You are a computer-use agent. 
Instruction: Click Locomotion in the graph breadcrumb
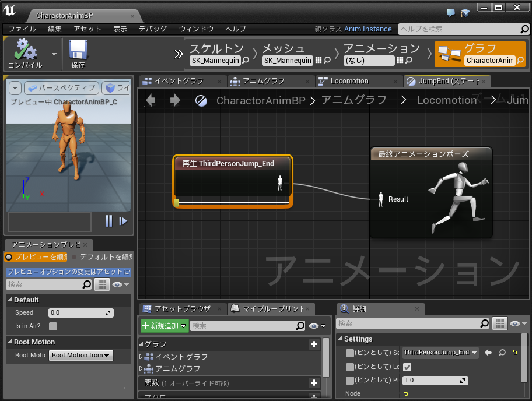(x=447, y=100)
